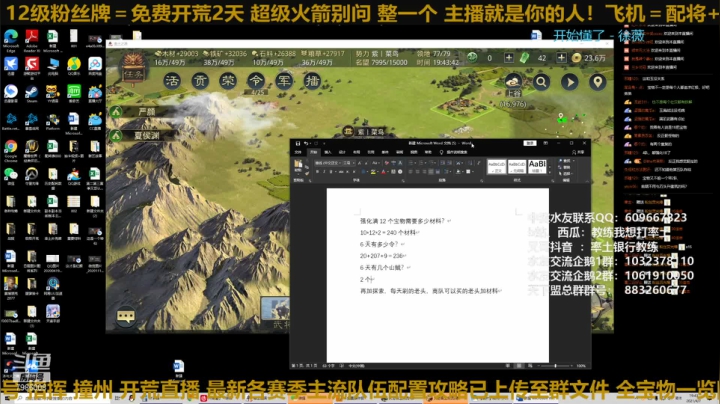Switch to the 开始 ribbon tab
The height and width of the screenshot is (404, 720).
[x=314, y=152]
